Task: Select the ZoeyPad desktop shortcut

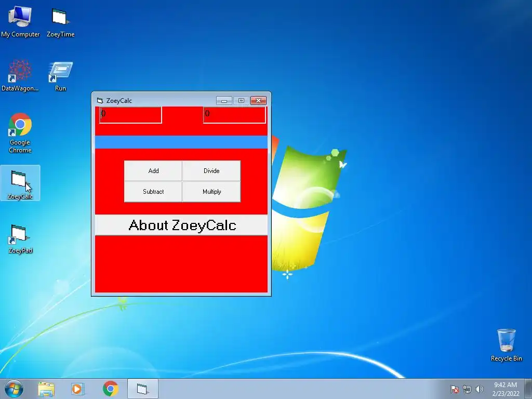Action: pos(20,238)
